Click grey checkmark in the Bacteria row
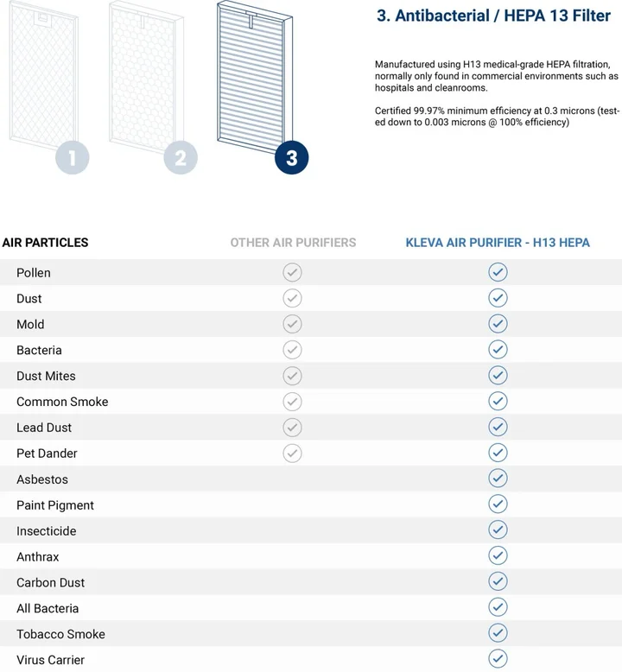The image size is (622, 672). point(293,350)
